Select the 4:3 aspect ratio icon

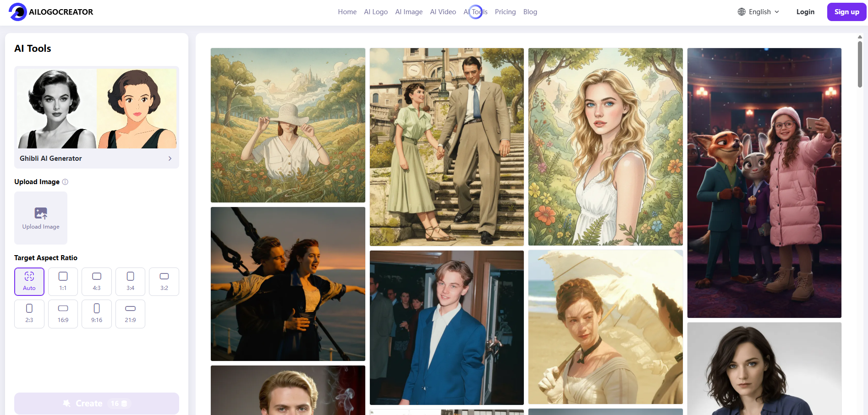pos(97,276)
